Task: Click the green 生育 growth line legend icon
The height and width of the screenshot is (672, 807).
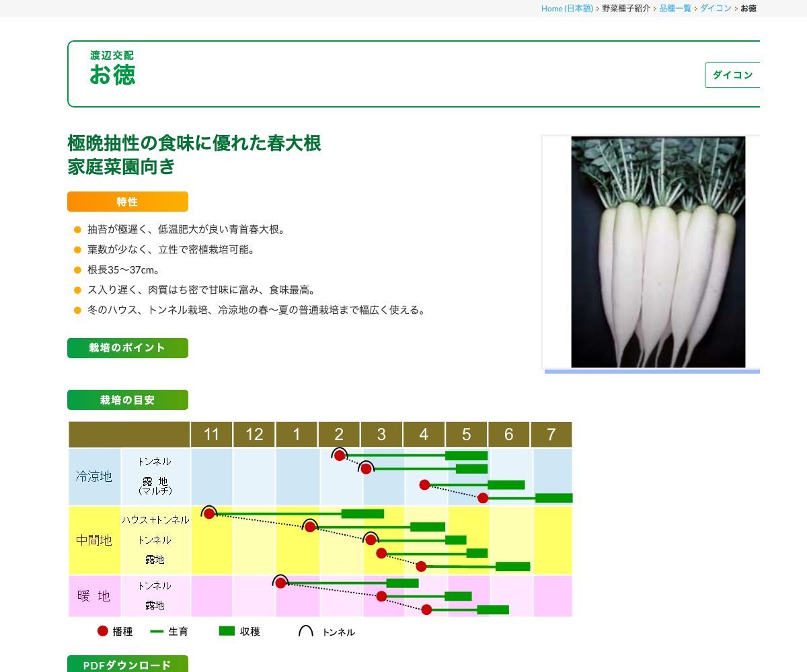Action: pyautogui.click(x=156, y=630)
